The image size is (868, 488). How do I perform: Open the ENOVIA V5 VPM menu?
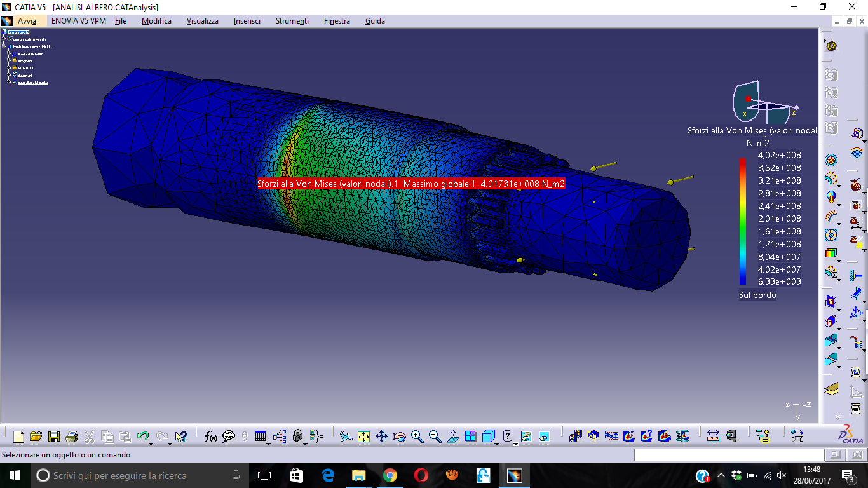[x=79, y=21]
